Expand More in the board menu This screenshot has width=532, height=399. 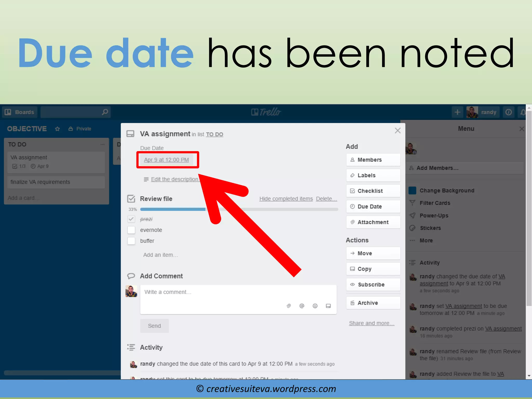coord(426,241)
